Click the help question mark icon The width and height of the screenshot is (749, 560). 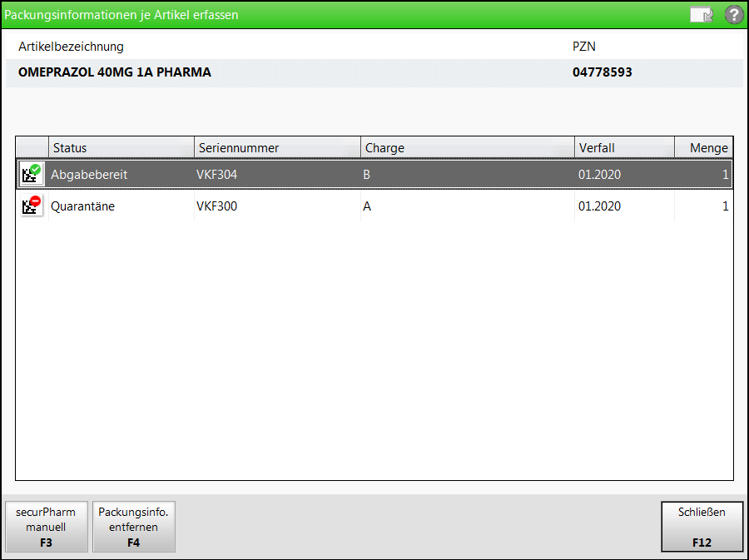coord(734,15)
